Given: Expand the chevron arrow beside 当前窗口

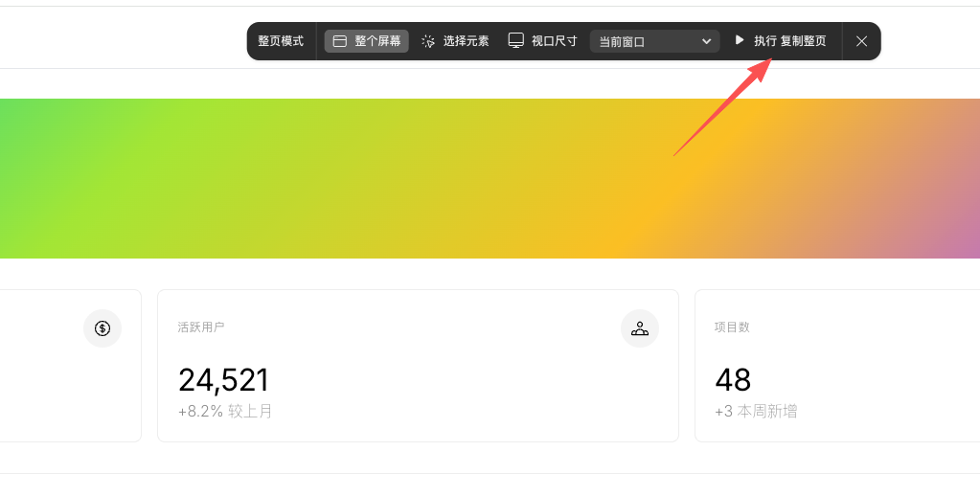Looking at the screenshot, I should point(706,41).
